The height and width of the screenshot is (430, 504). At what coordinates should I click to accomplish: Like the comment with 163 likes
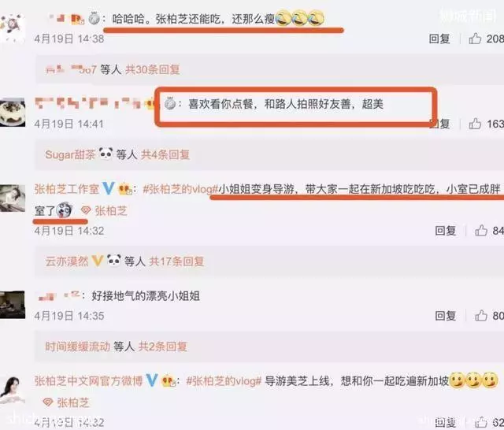[x=475, y=124]
